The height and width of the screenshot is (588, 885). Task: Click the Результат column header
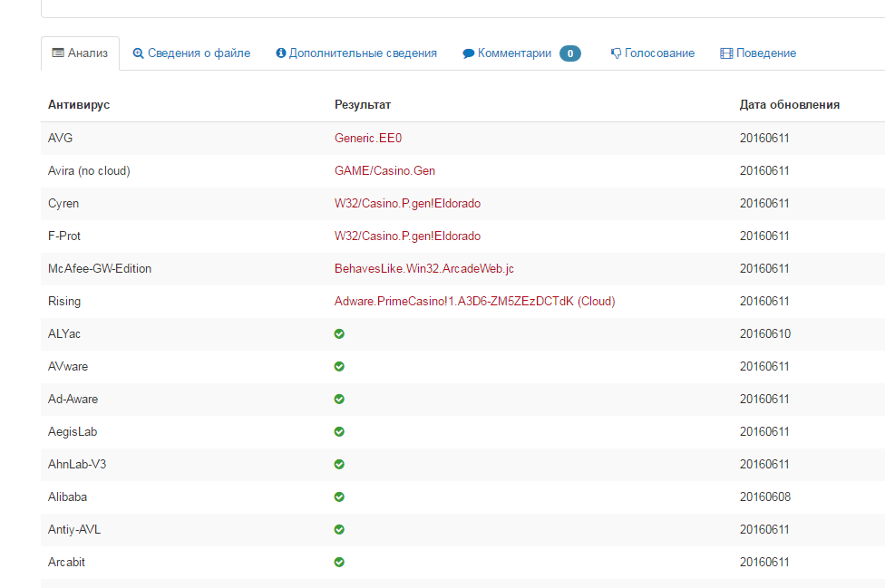(363, 105)
